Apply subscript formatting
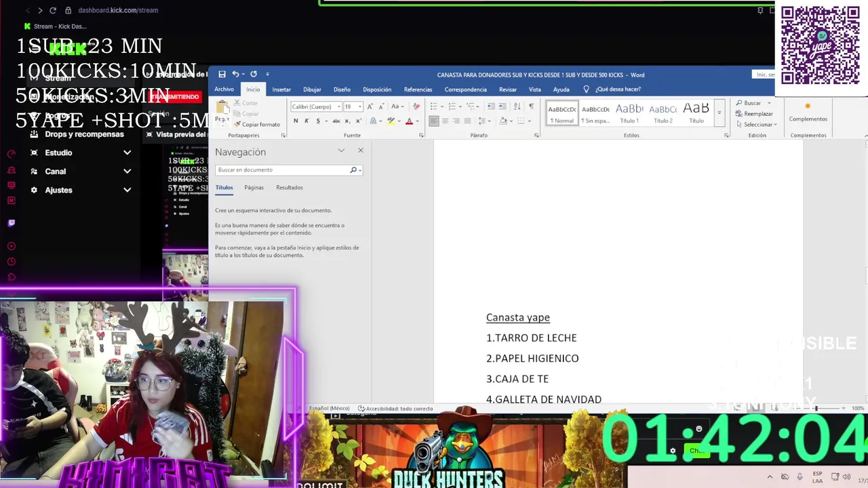 [x=347, y=121]
